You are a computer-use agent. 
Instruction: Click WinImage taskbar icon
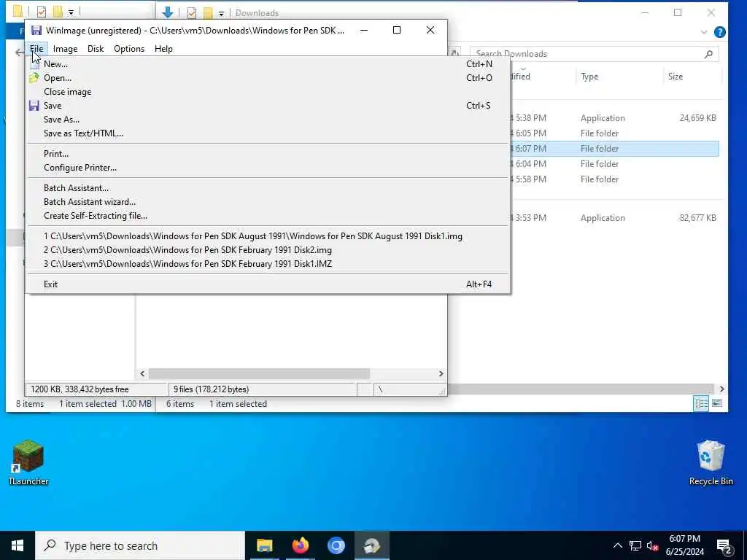click(x=371, y=545)
